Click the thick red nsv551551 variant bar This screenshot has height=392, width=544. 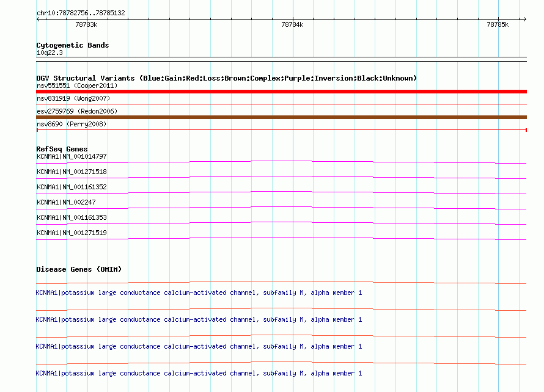281,92
